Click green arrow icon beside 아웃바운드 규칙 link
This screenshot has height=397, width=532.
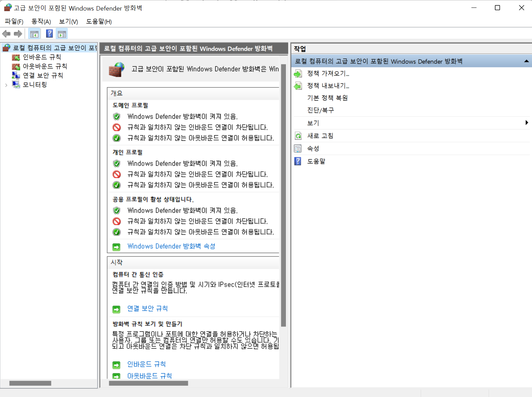tap(116, 376)
